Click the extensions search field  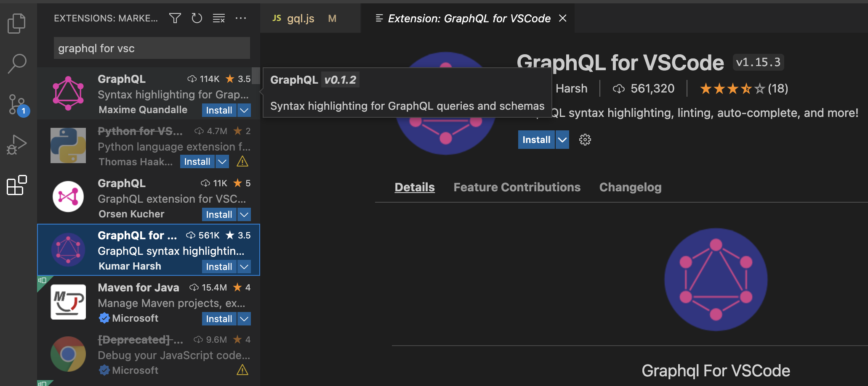(152, 48)
